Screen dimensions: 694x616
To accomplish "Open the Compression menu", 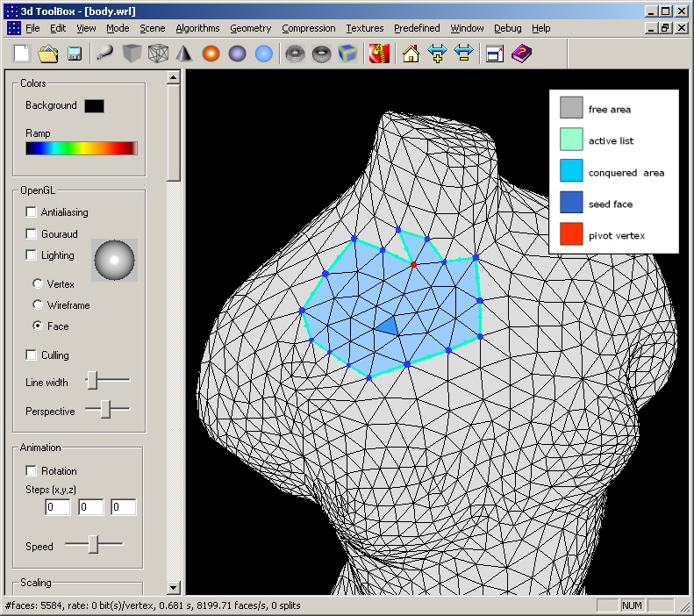I will pos(308,28).
